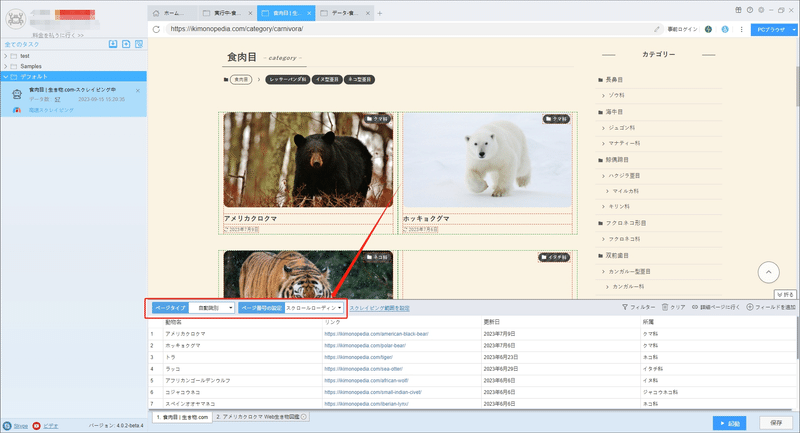
Task: Click the レッサーパンダ科 category pill
Action: click(x=288, y=80)
